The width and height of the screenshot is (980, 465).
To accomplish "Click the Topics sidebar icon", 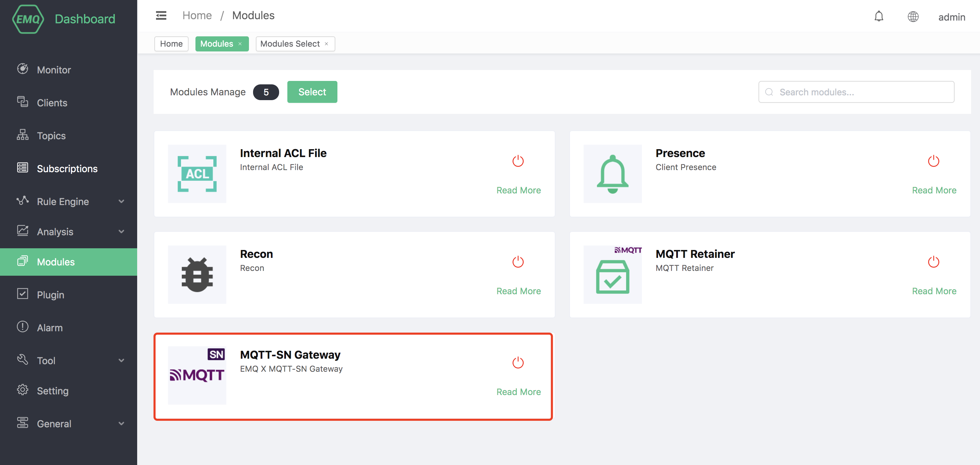I will [22, 135].
